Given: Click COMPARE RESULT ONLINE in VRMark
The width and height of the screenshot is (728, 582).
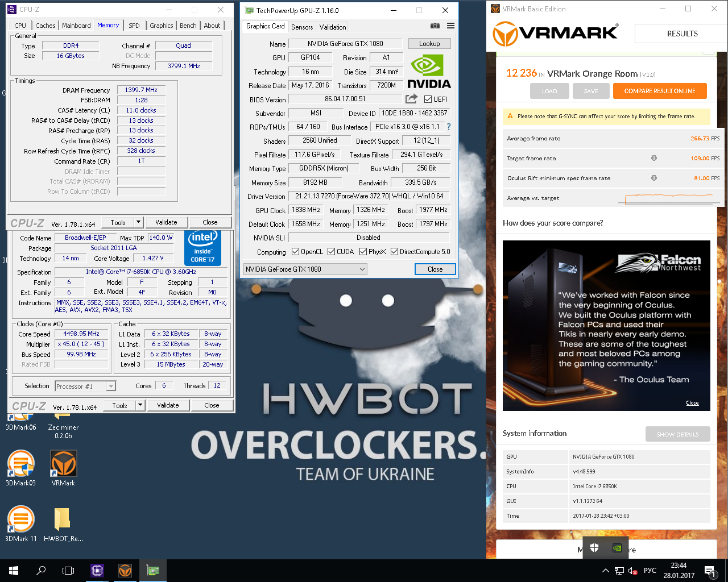Looking at the screenshot, I should (660, 91).
